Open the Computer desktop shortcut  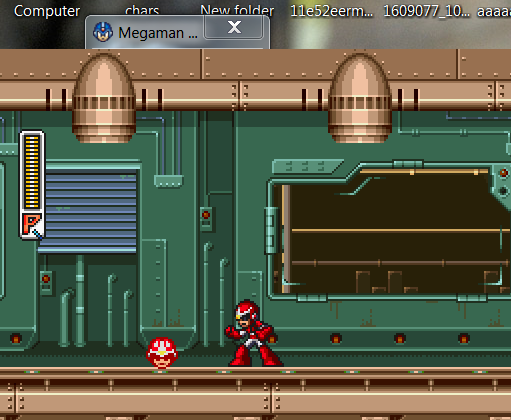click(47, 11)
